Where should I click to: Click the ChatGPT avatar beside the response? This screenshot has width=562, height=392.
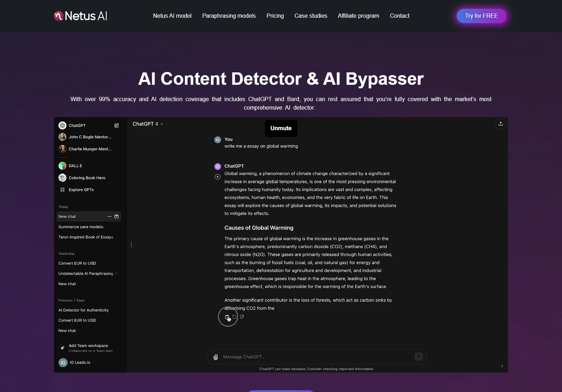click(217, 166)
